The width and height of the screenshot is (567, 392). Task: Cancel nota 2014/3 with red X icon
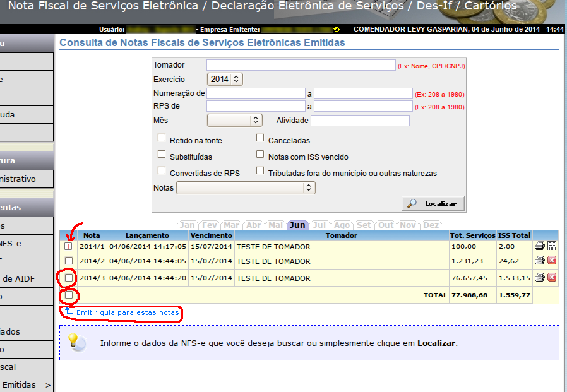pyautogui.click(x=552, y=277)
